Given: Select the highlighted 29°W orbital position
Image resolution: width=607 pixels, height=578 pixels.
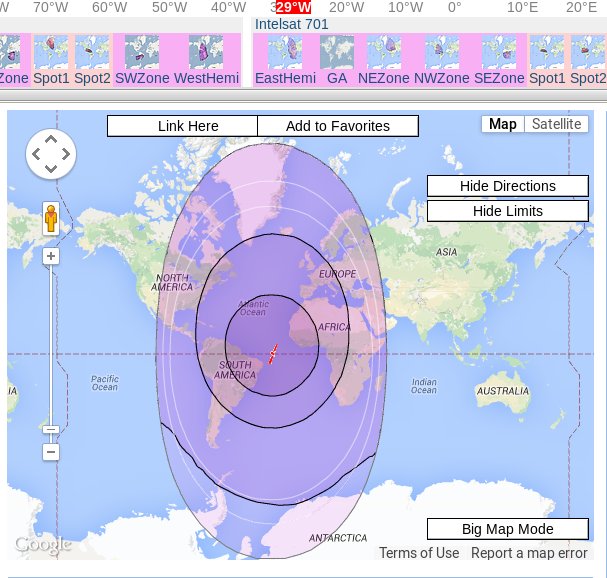Looking at the screenshot, I should pos(293,7).
